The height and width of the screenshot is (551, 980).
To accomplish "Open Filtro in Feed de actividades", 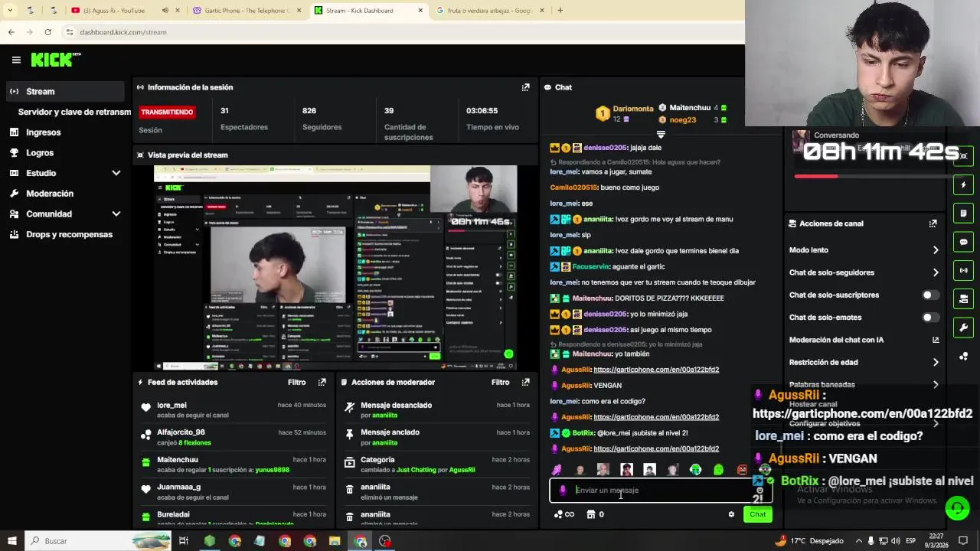I will (x=296, y=382).
